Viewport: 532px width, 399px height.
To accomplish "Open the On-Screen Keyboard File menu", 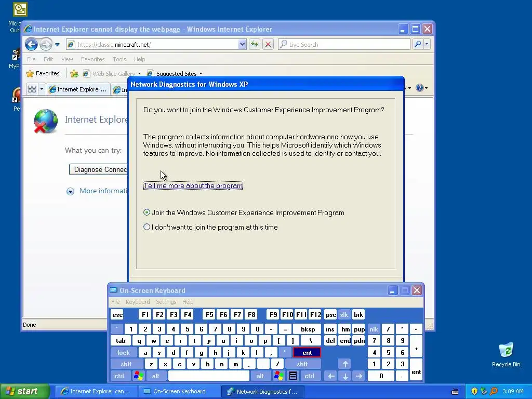I will (x=115, y=302).
